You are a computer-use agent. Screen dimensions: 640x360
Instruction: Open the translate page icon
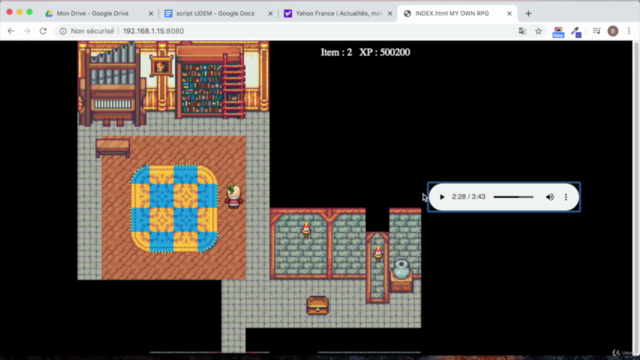[522, 31]
